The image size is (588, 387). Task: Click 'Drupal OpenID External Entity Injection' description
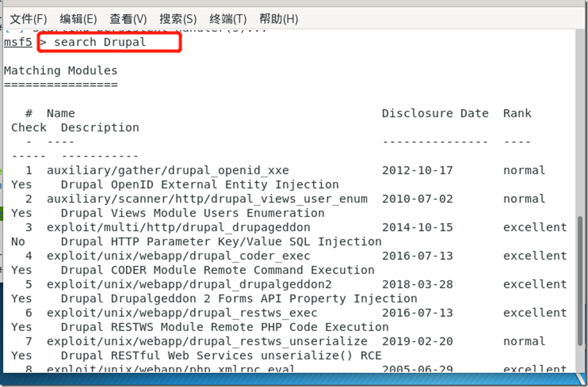pyautogui.click(x=200, y=185)
